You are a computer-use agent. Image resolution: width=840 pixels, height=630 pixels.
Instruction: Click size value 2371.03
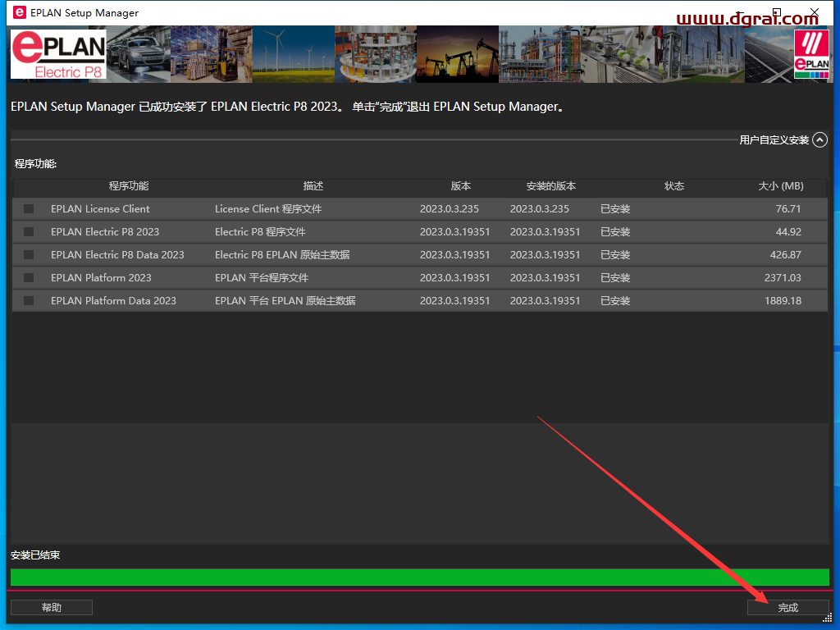coord(783,278)
